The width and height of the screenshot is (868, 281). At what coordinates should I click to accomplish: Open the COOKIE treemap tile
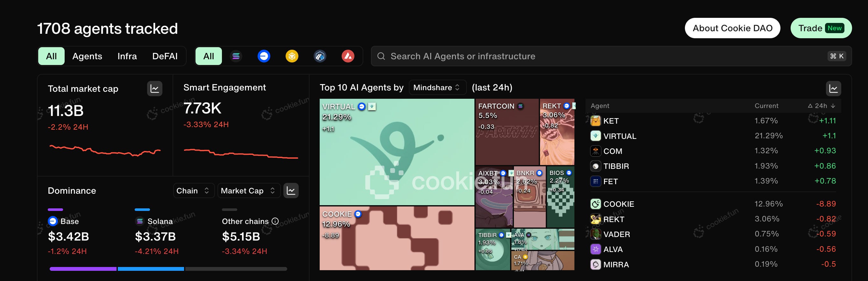tap(397, 238)
